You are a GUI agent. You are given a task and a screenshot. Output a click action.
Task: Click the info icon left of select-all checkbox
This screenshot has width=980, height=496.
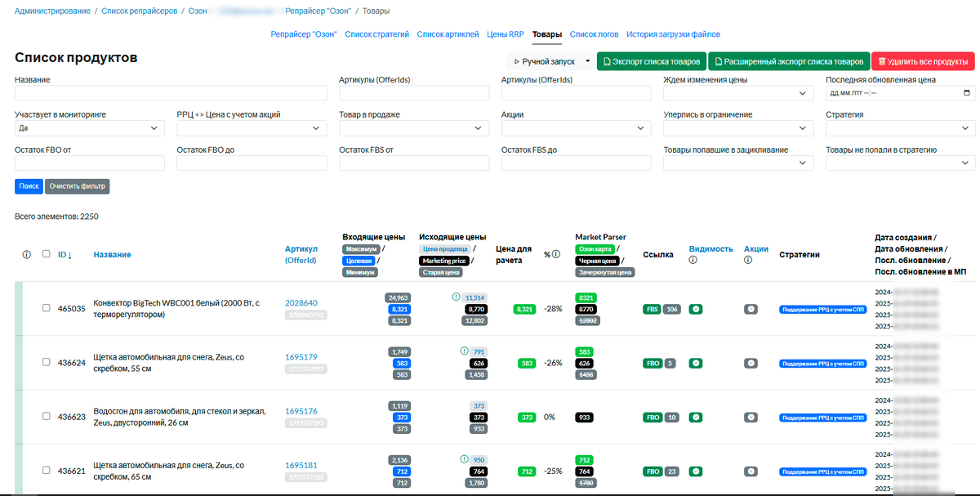pyautogui.click(x=26, y=254)
